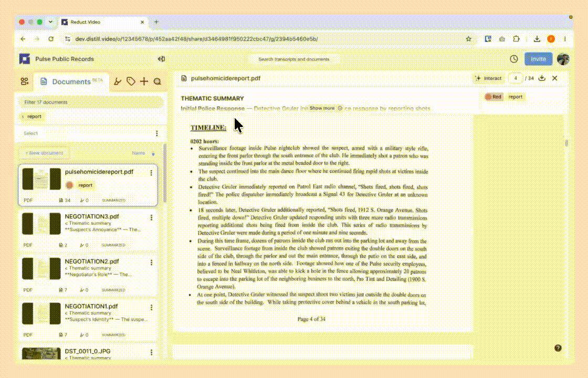Open options menu for DST_0011_0.JPG

[151, 352]
